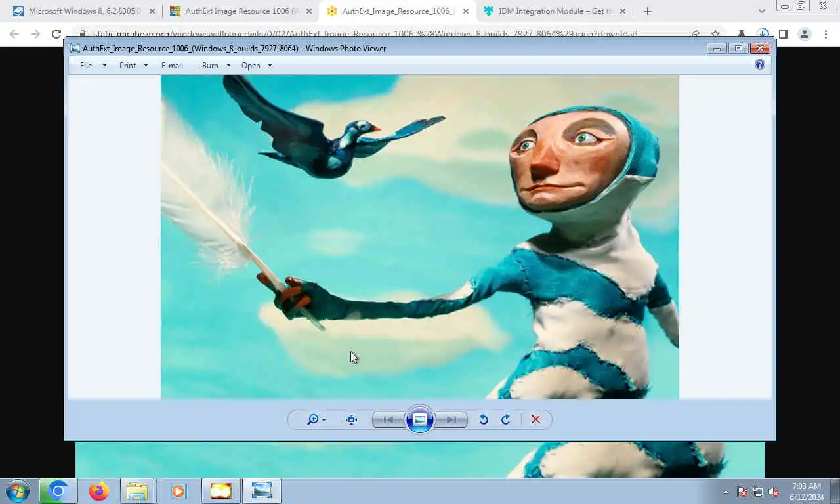Click the displayed puppet image
The image size is (840, 504).
(x=420, y=237)
